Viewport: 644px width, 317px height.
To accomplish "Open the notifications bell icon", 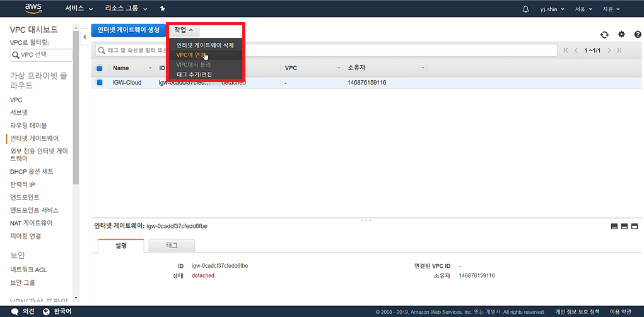I will click(x=525, y=9).
